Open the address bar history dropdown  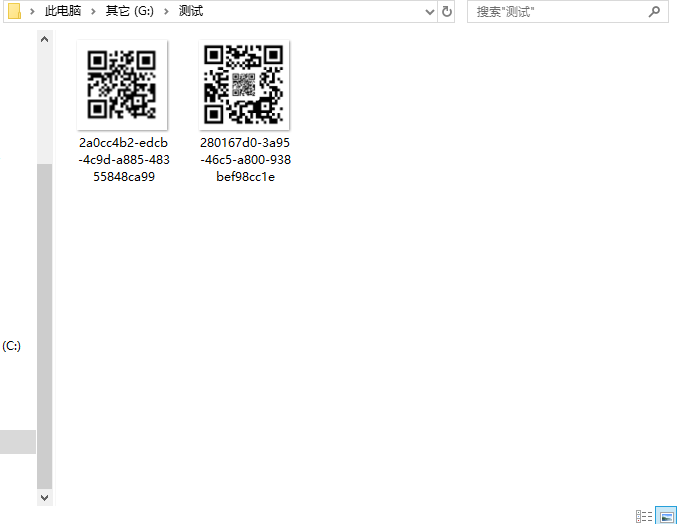pos(429,12)
